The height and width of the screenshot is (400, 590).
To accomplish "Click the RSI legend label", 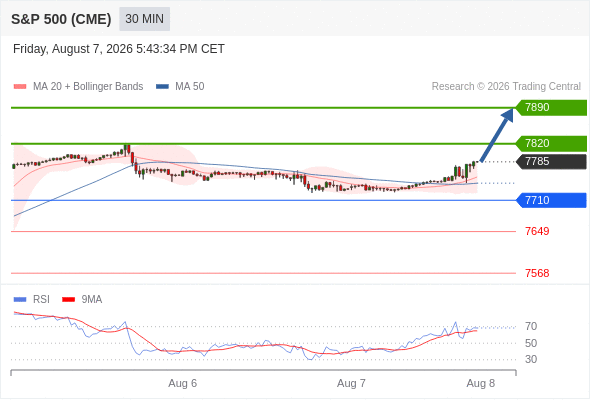I will (41, 300).
